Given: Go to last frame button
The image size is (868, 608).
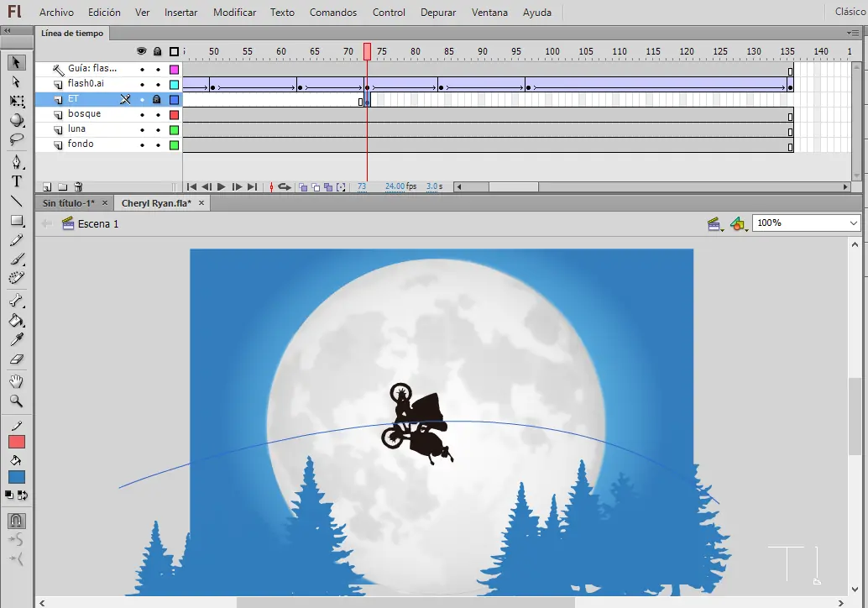Looking at the screenshot, I should click(252, 187).
